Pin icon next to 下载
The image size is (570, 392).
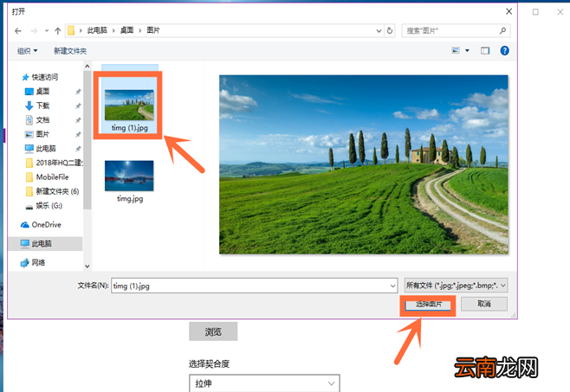(x=78, y=106)
